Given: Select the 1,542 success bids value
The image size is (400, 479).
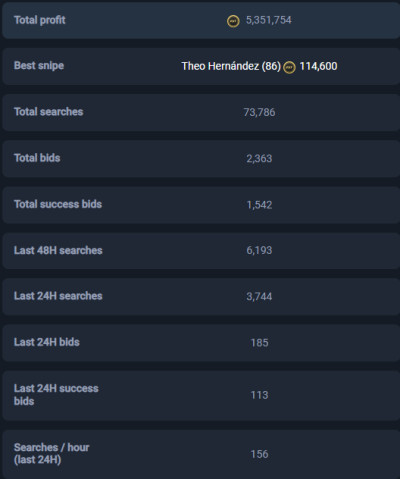Looking at the screenshot, I should point(259,205).
